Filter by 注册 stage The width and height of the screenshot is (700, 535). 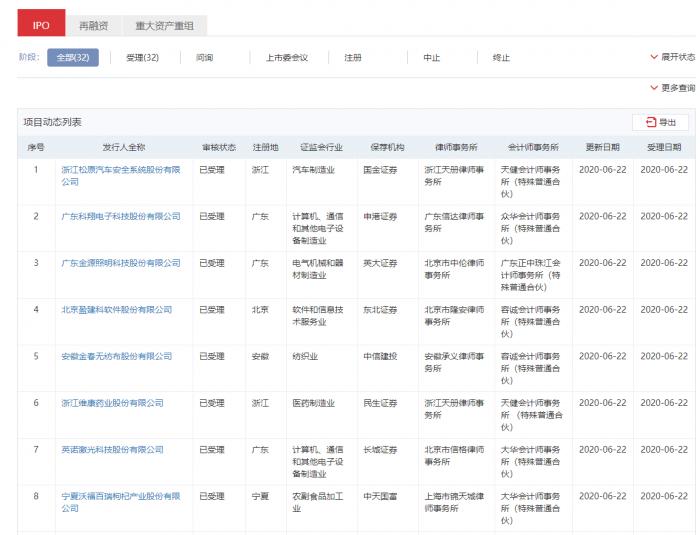[x=352, y=58]
